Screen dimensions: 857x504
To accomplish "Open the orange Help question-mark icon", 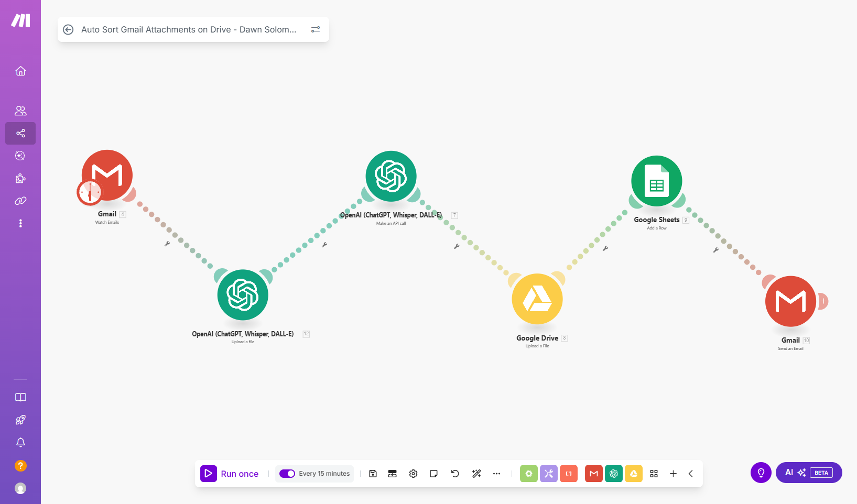I will click(20, 466).
